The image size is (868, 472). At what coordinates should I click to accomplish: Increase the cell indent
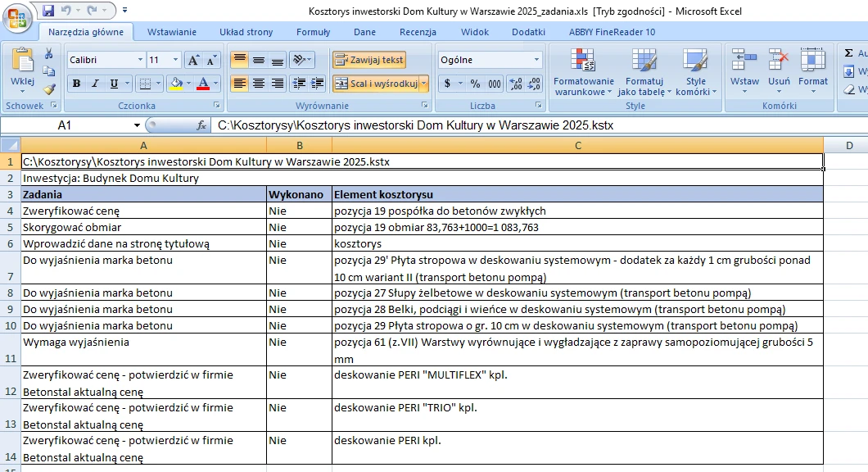click(x=318, y=84)
